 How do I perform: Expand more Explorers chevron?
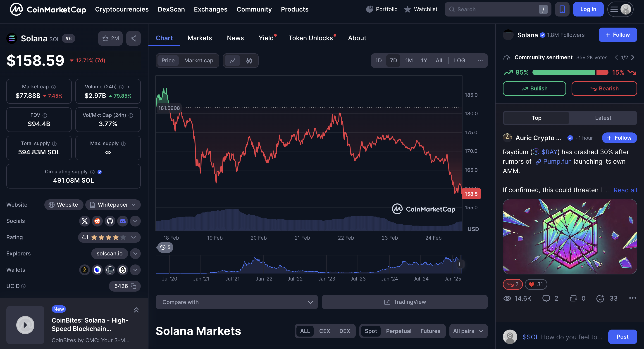pos(135,254)
